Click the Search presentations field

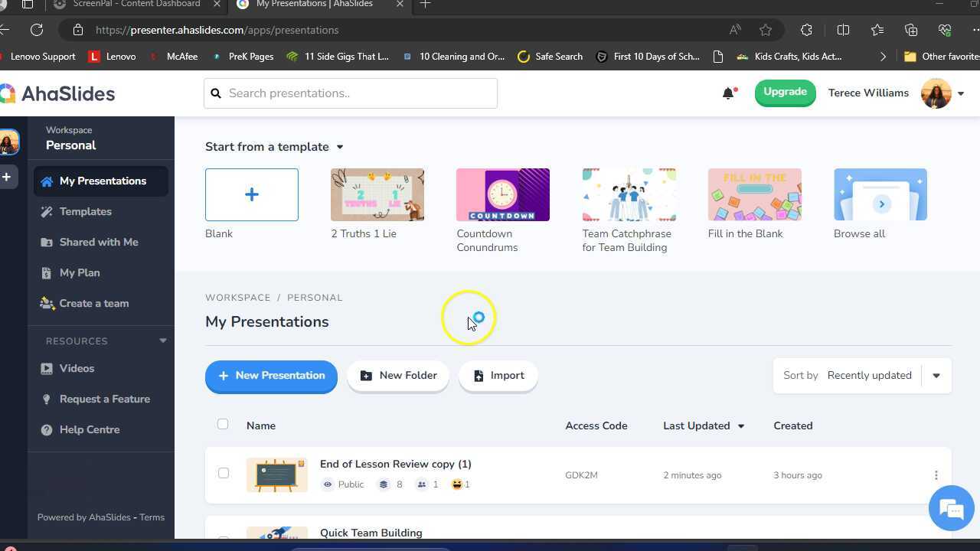[x=351, y=93]
